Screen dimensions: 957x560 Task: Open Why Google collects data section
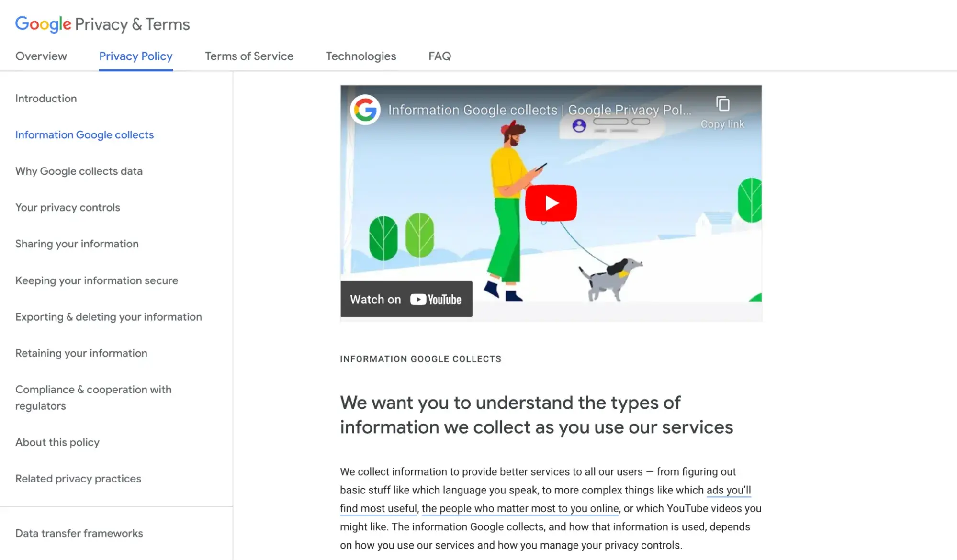point(79,171)
